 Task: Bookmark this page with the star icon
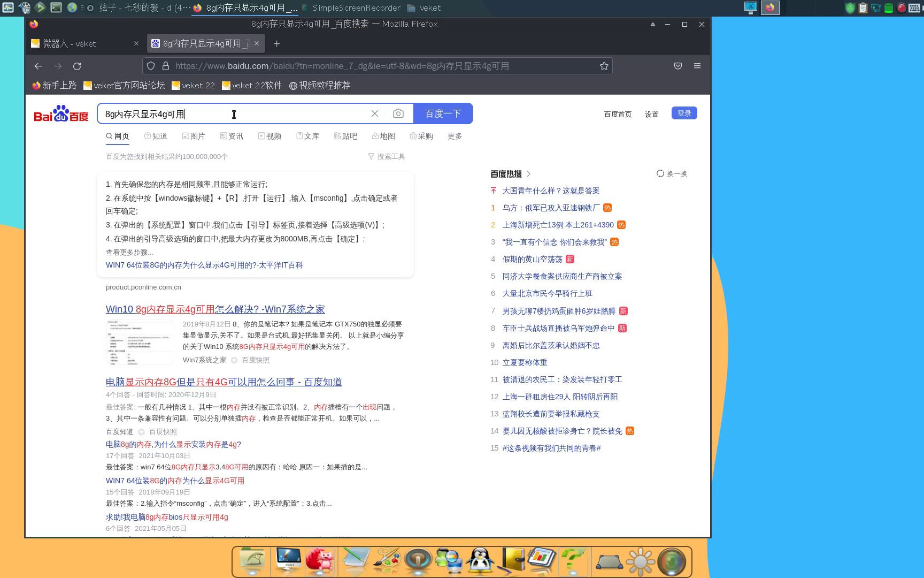click(x=604, y=66)
